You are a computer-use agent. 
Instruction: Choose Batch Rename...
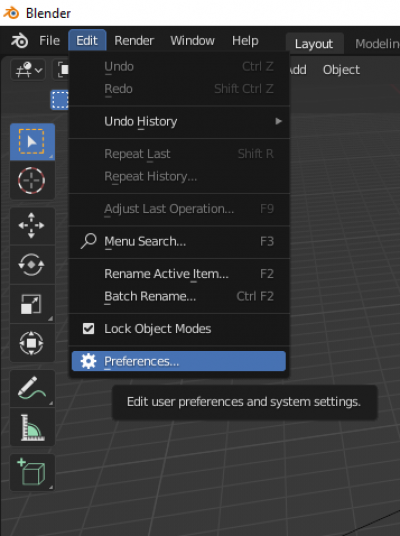click(x=179, y=296)
